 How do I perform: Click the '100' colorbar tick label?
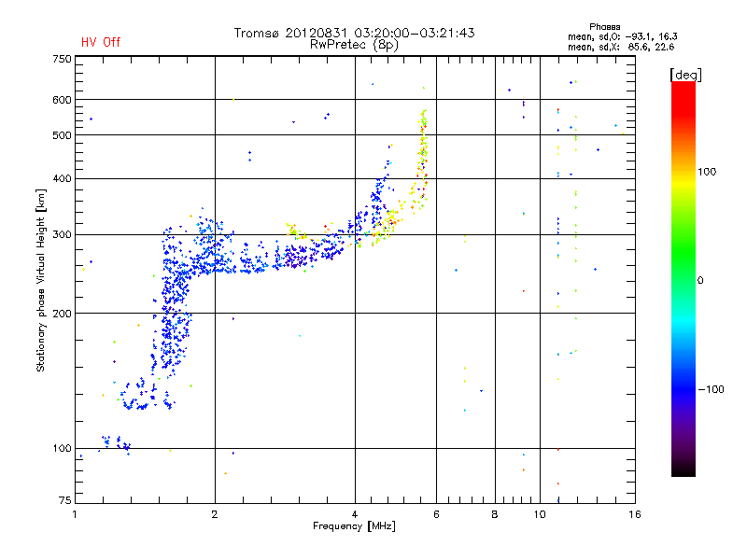tap(707, 172)
